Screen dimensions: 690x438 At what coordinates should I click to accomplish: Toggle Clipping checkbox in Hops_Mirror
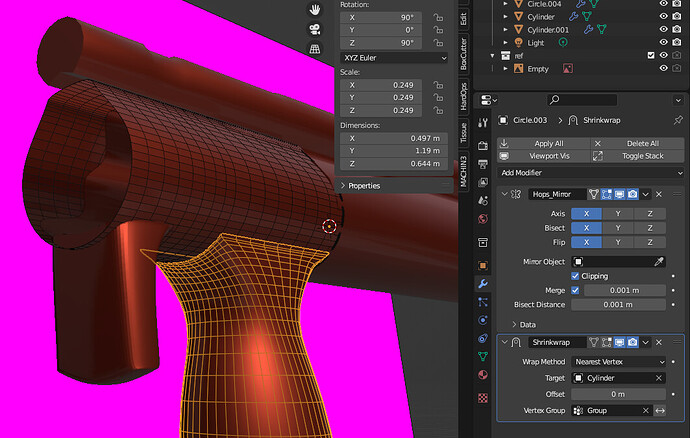tap(575, 276)
